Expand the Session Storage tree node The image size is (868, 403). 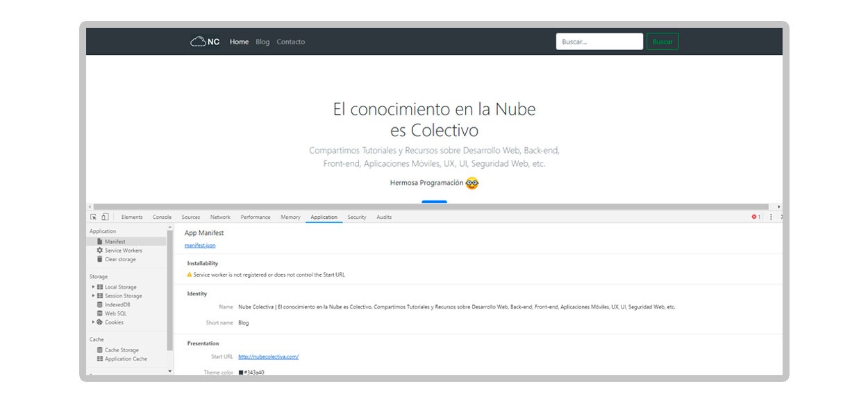click(93, 296)
